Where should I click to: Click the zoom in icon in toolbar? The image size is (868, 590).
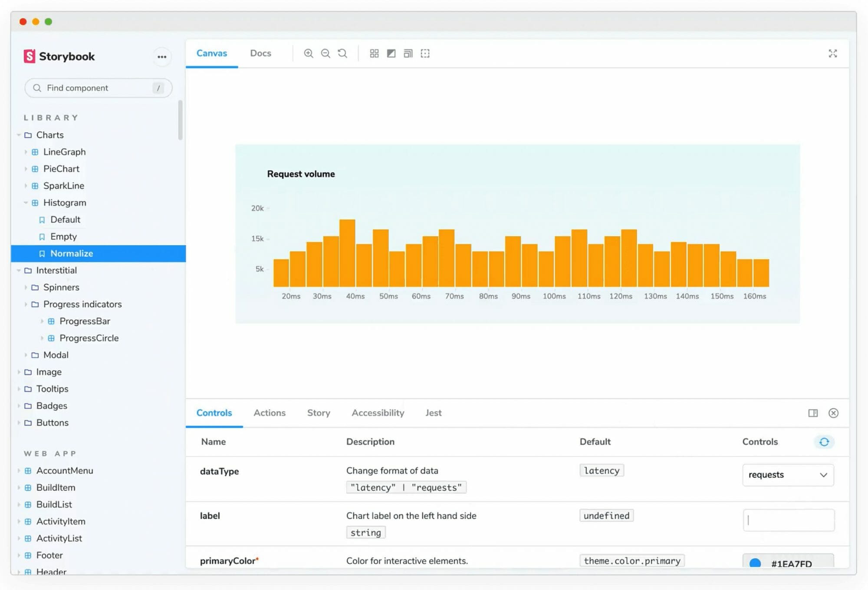[308, 53]
